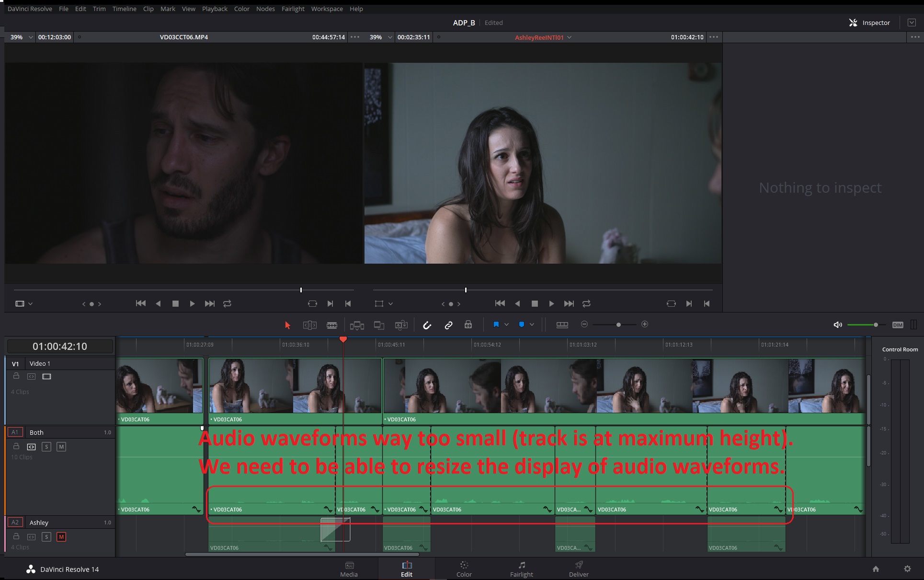Adjust the timeline zoom slider

[618, 325]
